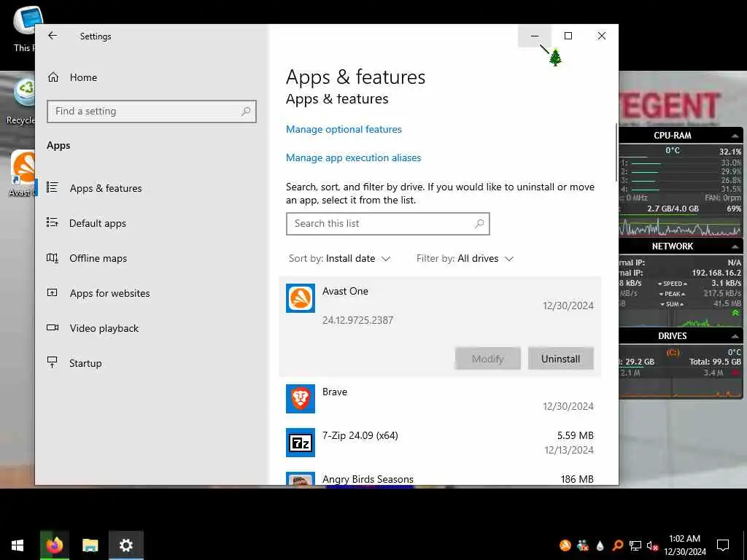
Task: Open the Home settings page
Action: pyautogui.click(x=83, y=77)
